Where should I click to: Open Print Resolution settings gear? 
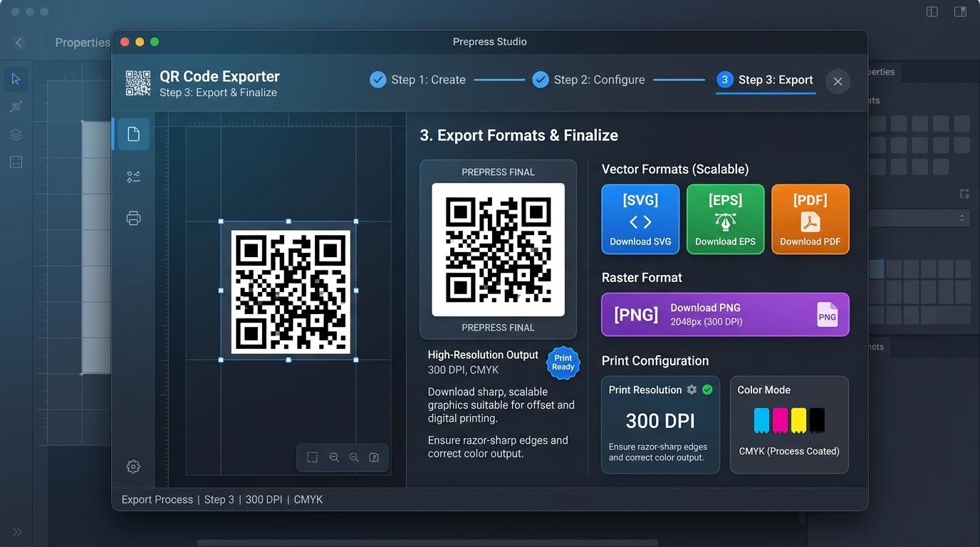[x=692, y=390]
